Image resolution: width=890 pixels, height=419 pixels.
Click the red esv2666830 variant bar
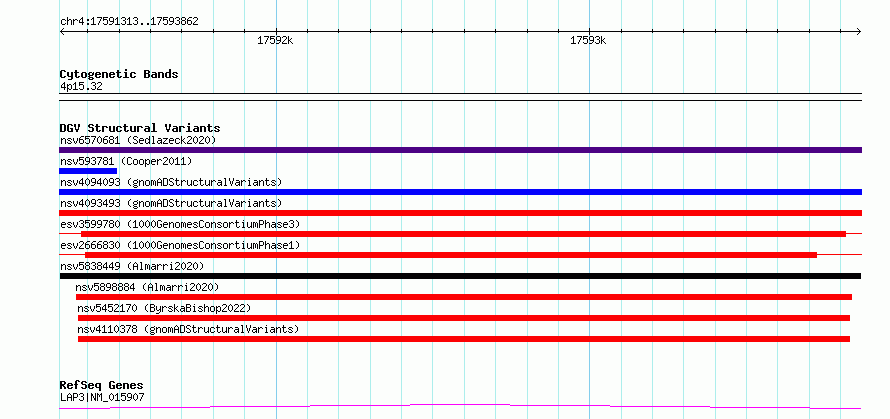(x=451, y=255)
